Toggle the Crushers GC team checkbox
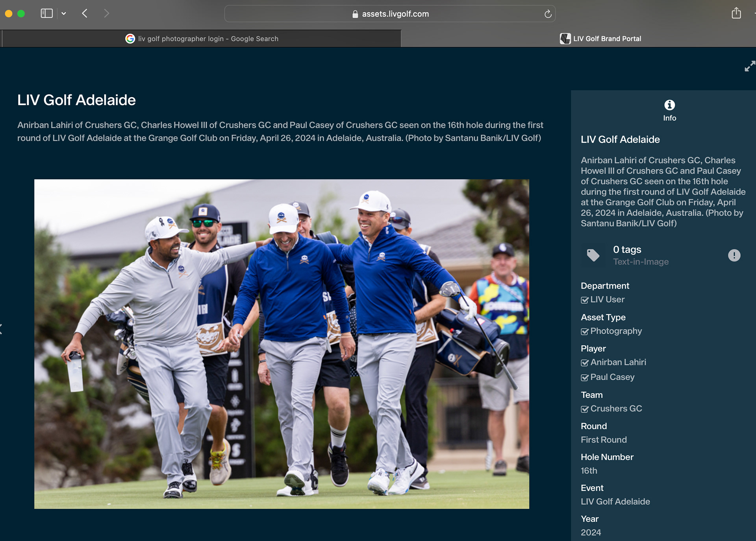The height and width of the screenshot is (541, 756). click(x=585, y=409)
